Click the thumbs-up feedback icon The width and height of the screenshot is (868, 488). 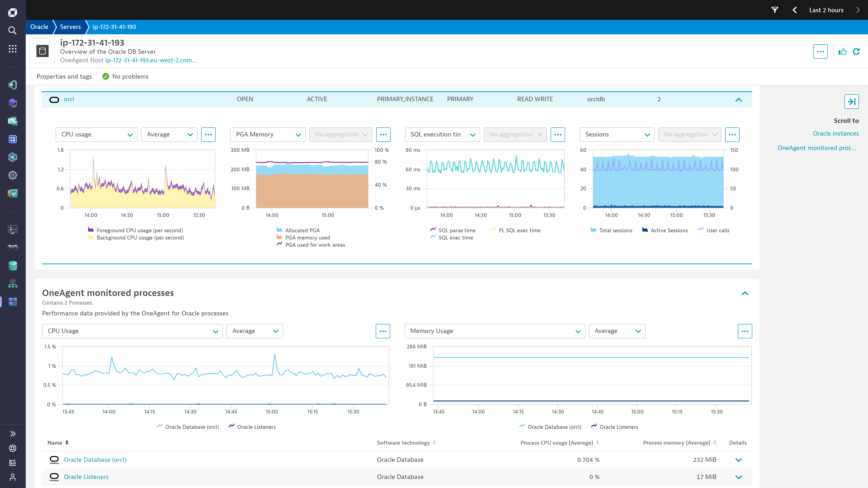tap(842, 52)
